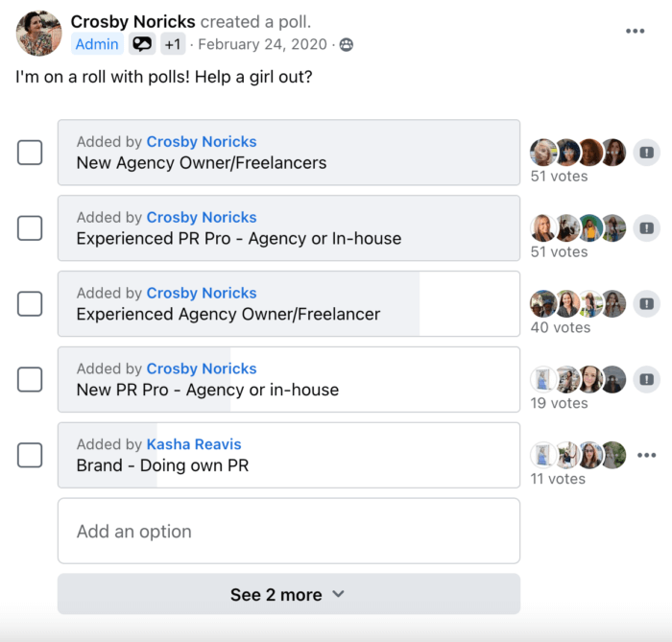Open Crosby Noricks profile picture
This screenshot has height=642, width=672.
pyautogui.click(x=39, y=33)
